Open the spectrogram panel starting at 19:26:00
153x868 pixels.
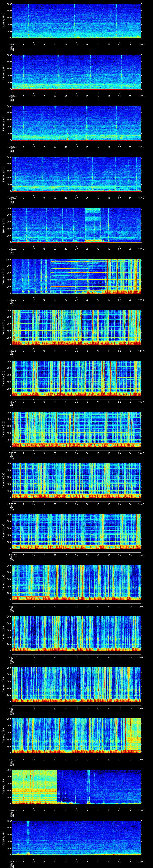pyautogui.click(x=77, y=787)
